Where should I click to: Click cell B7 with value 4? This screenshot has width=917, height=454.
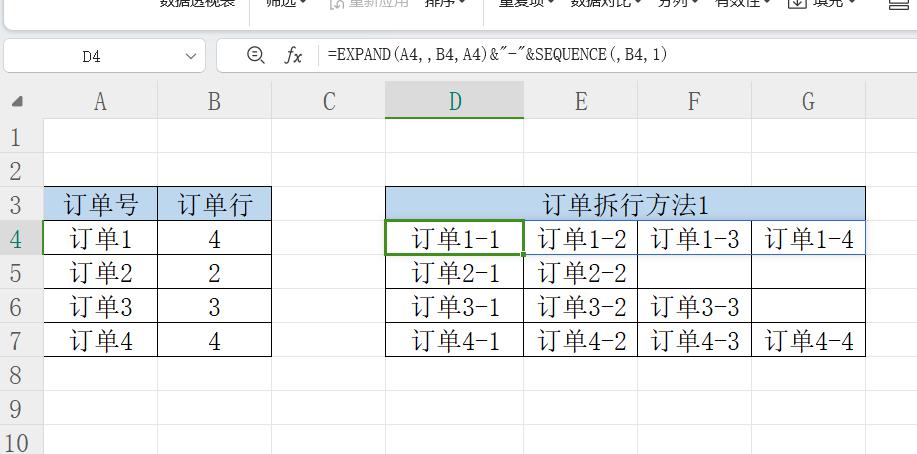[215, 340]
